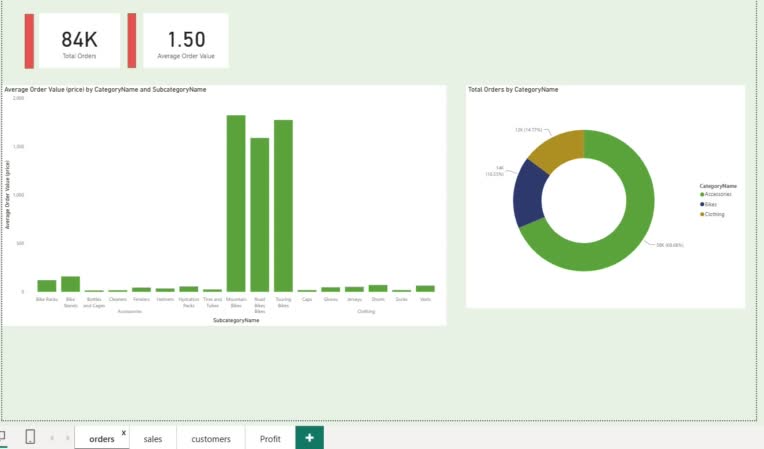Screen dimensions: 764x449
Task: Click the Shorts bar in chart
Action: (x=378, y=288)
